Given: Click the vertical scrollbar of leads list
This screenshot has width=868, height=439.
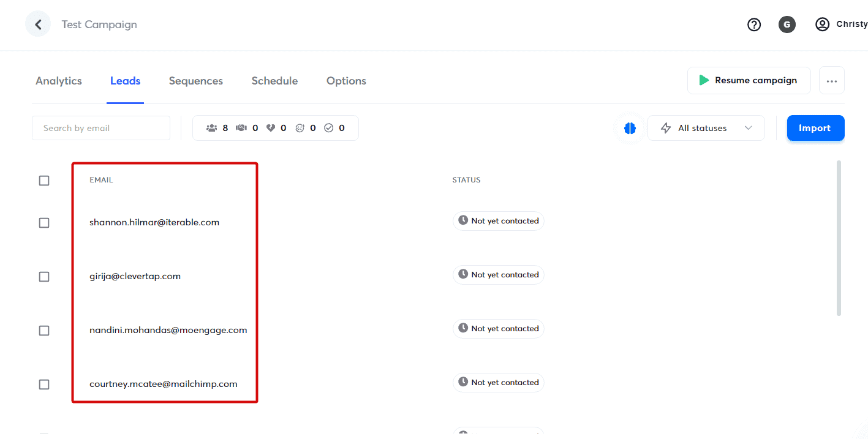Looking at the screenshot, I should click(839, 239).
